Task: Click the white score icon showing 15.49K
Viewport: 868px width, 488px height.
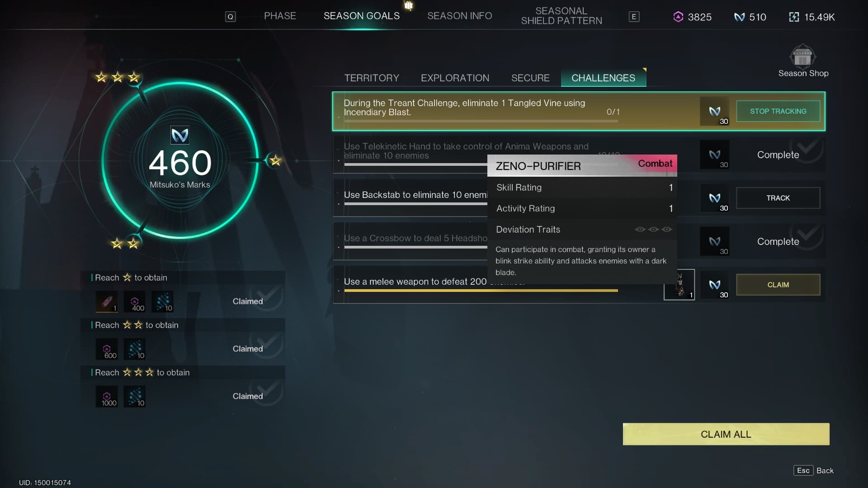Action: 793,16
